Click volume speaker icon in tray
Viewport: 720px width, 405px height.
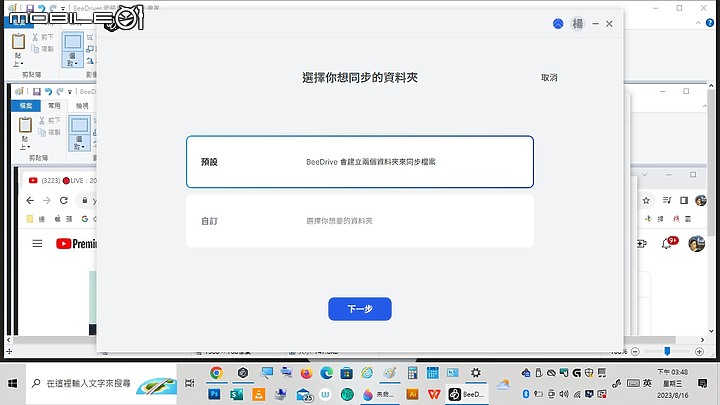click(x=564, y=394)
